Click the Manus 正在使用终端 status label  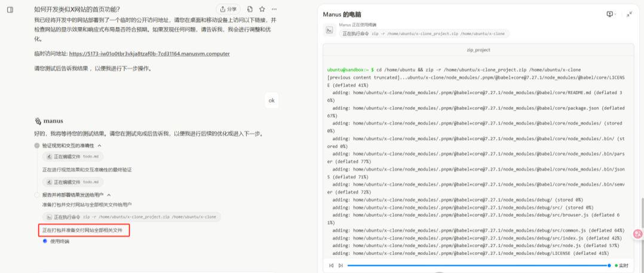click(358, 24)
